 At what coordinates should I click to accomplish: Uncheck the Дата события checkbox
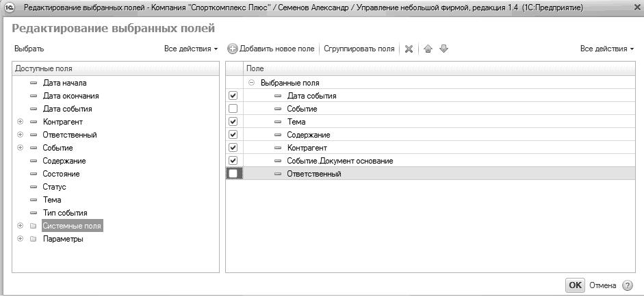233,96
